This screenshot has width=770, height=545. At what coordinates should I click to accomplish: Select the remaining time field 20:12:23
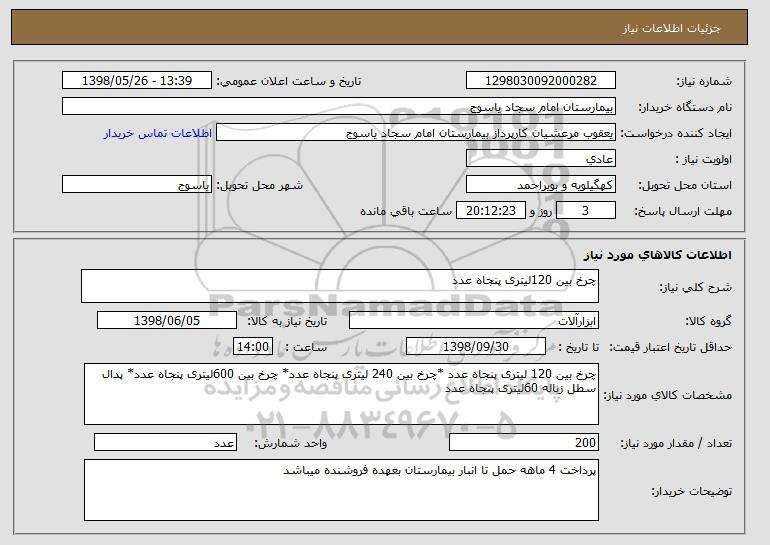click(x=491, y=211)
